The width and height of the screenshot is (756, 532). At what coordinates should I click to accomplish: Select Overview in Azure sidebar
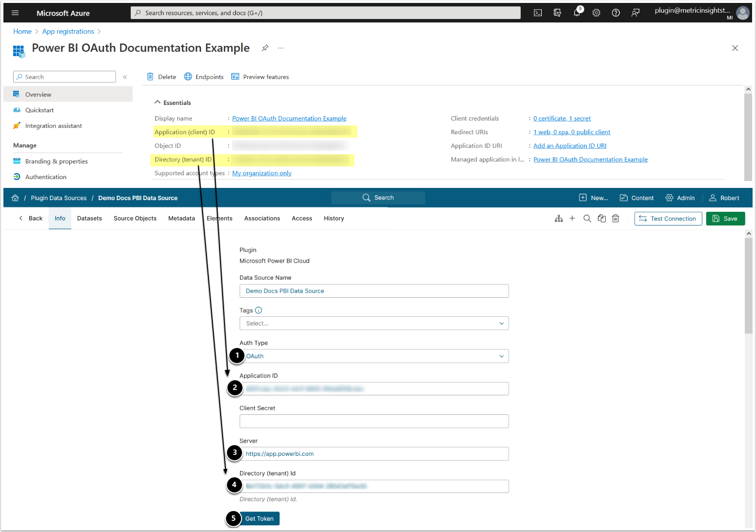[68, 94]
